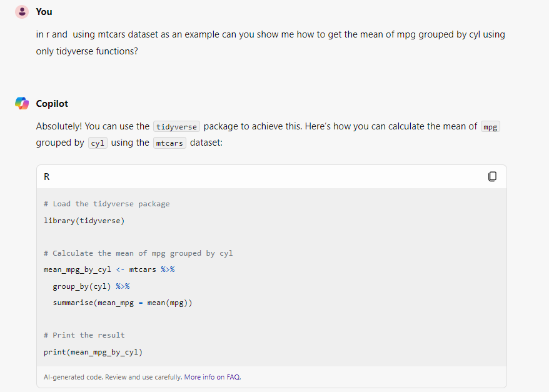Click the summarise(mean_mpg = mean(mpg)) line
This screenshot has width=549, height=392.
(123, 303)
